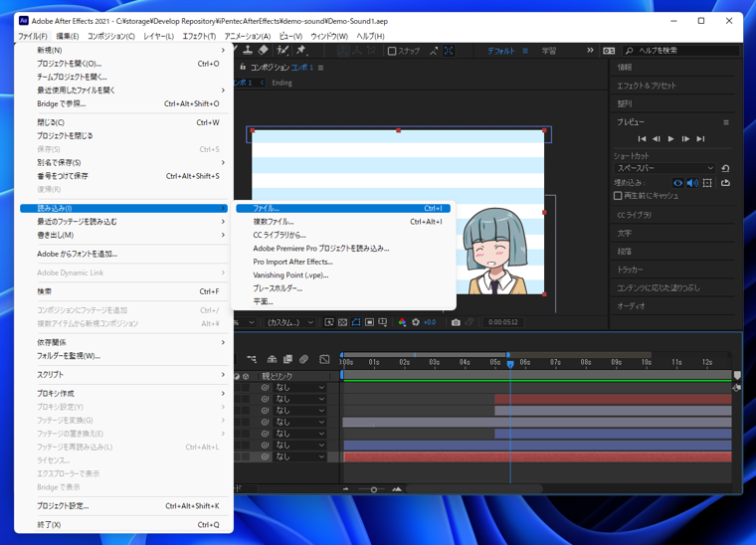Click the ヘルプを検索 search field
Image resolution: width=756 pixels, height=545 pixels.
[680, 51]
